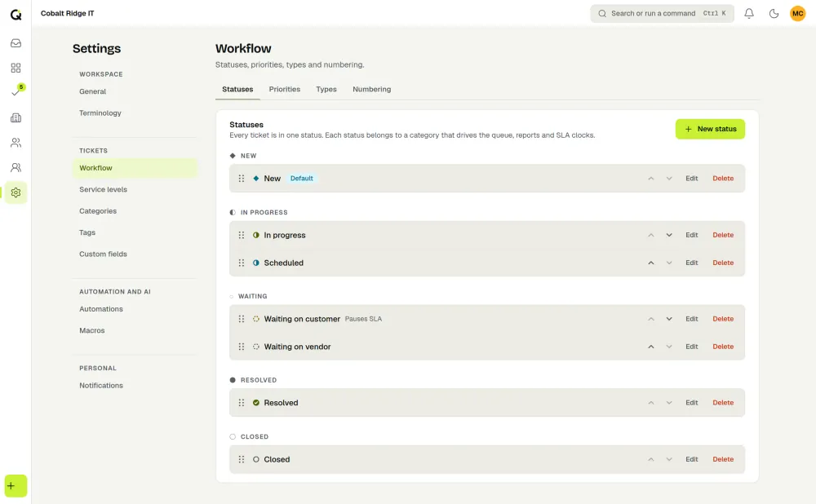Click the green plus create button
The width and height of the screenshot is (816, 504).
click(16, 486)
